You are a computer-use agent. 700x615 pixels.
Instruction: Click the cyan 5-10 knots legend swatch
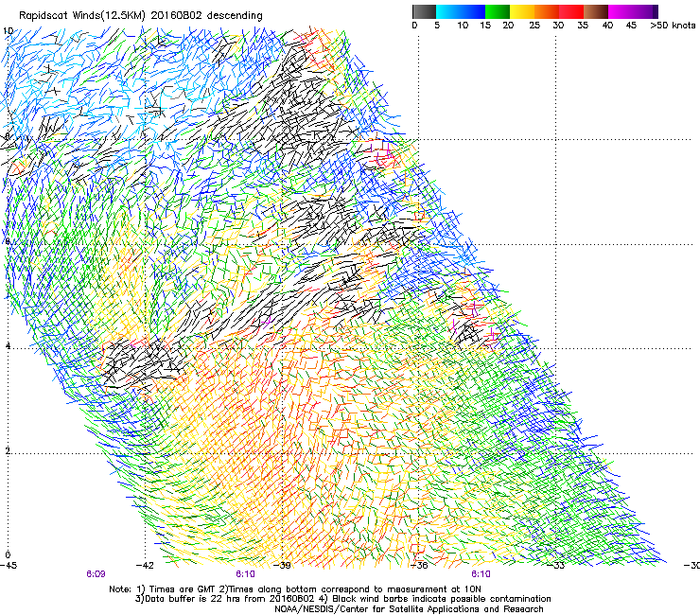click(448, 11)
